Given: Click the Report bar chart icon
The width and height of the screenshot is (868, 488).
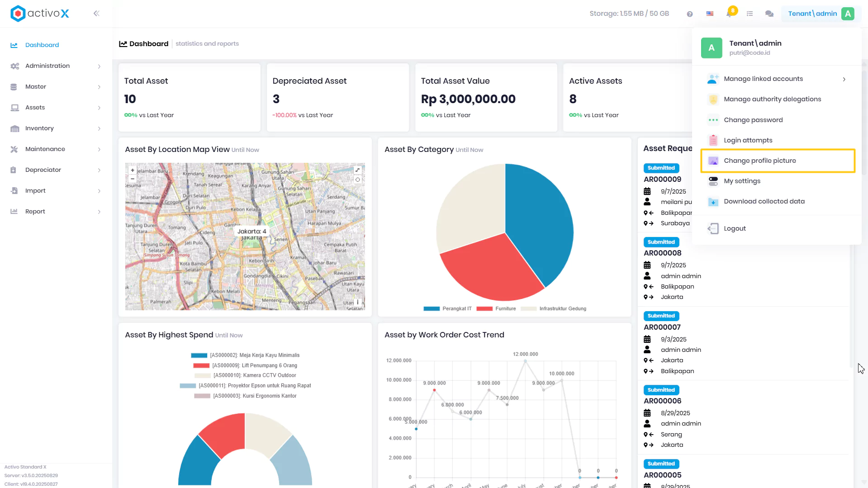Looking at the screenshot, I should click(x=14, y=212).
